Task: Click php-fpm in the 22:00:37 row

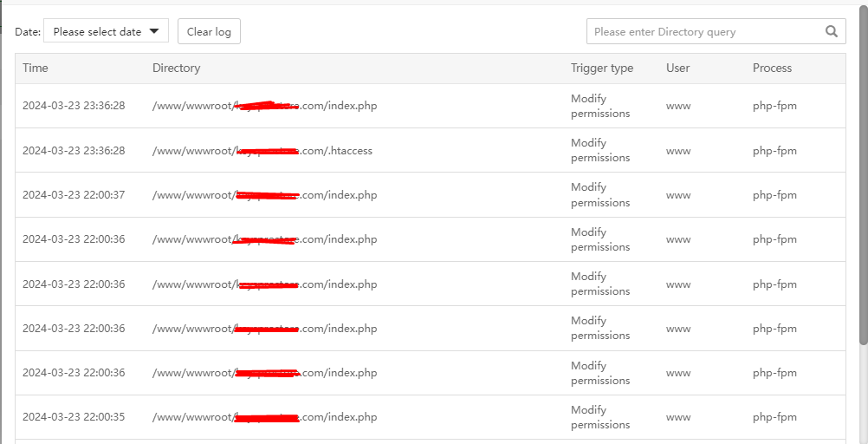Action: coord(774,195)
